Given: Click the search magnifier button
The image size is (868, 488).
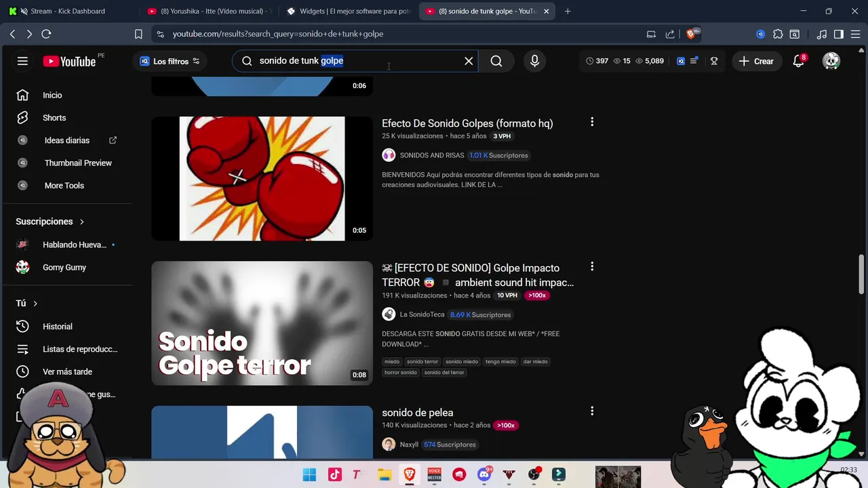Looking at the screenshot, I should [x=496, y=61].
